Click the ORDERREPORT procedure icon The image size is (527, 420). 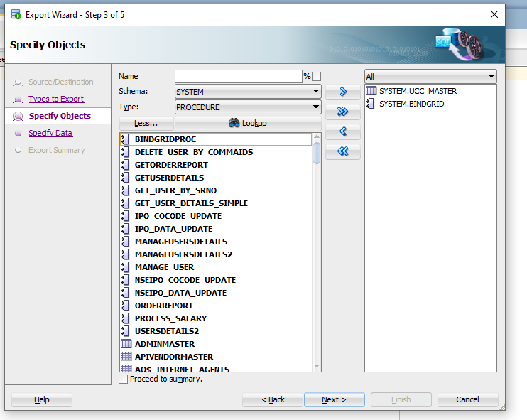pos(126,306)
